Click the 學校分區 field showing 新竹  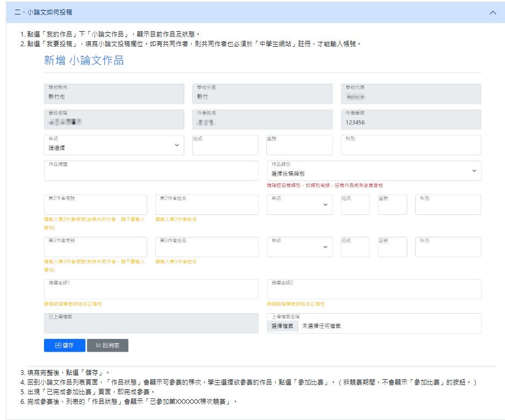(262, 94)
